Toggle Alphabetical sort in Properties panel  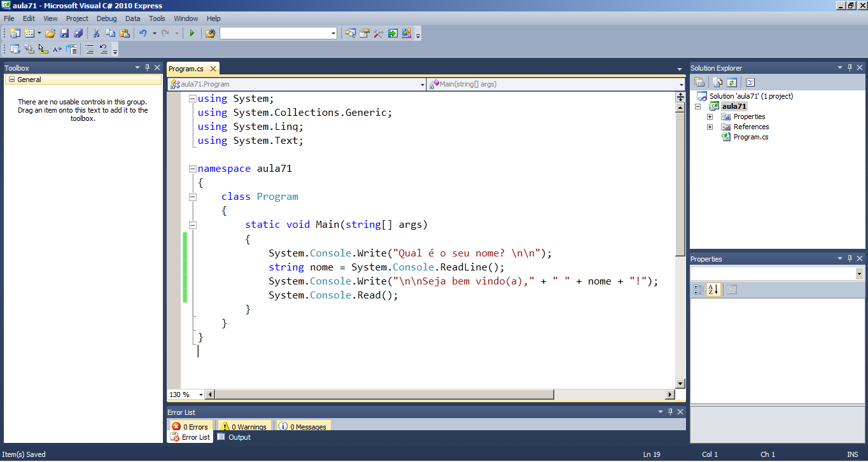[x=713, y=290]
